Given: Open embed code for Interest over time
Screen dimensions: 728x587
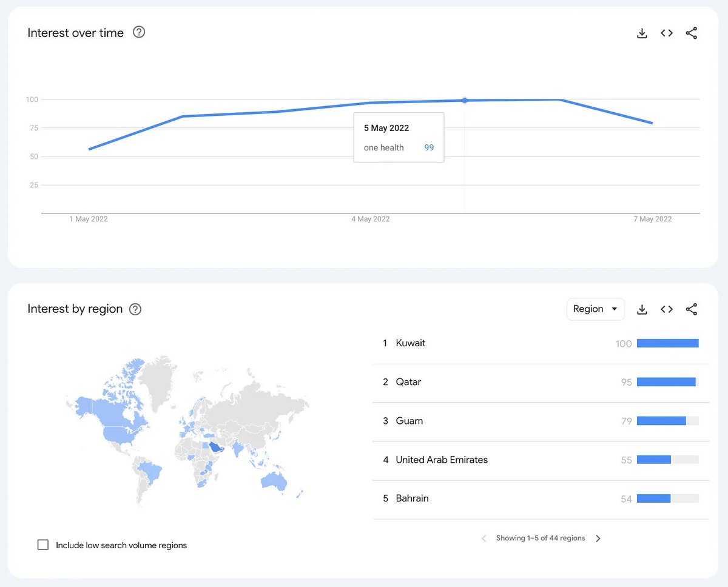Looking at the screenshot, I should 667,33.
